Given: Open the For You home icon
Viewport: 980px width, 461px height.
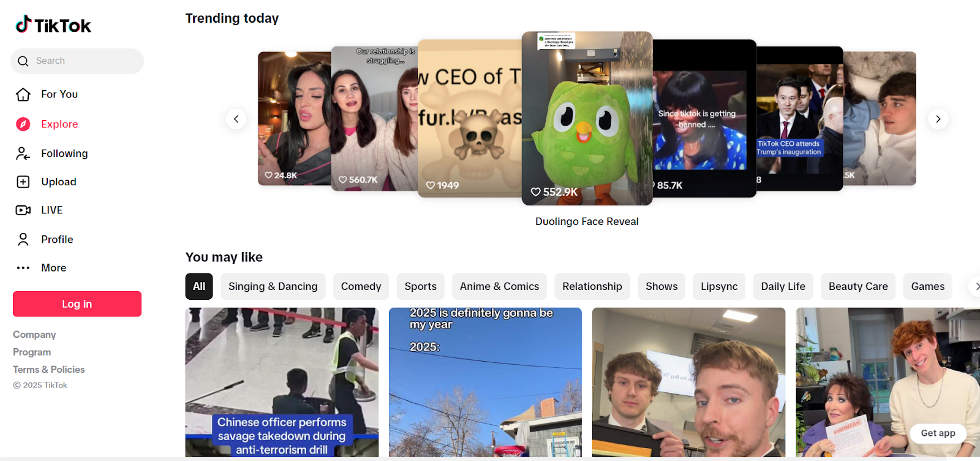Looking at the screenshot, I should (23, 94).
